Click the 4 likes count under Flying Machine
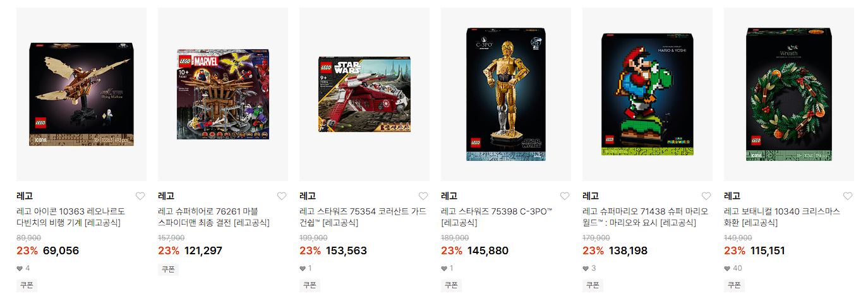The image size is (868, 306). (23, 268)
